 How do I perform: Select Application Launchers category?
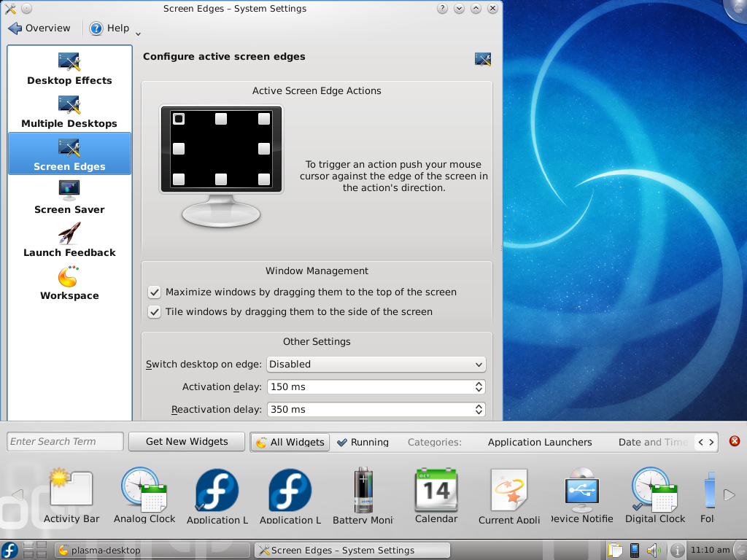pyautogui.click(x=540, y=443)
